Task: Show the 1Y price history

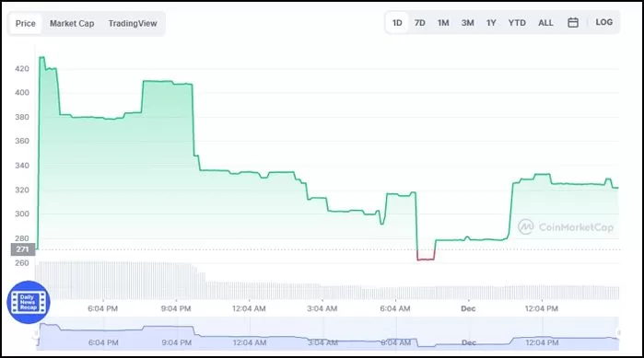Action: (x=491, y=23)
